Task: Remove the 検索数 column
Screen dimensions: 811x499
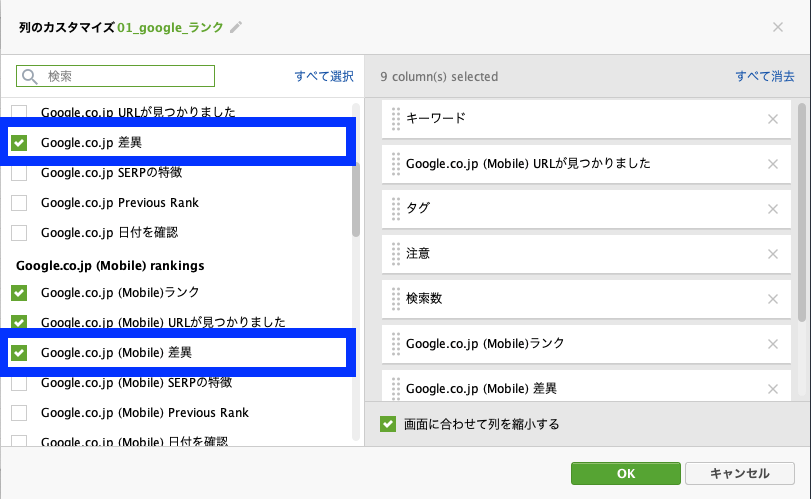Action: 773,299
